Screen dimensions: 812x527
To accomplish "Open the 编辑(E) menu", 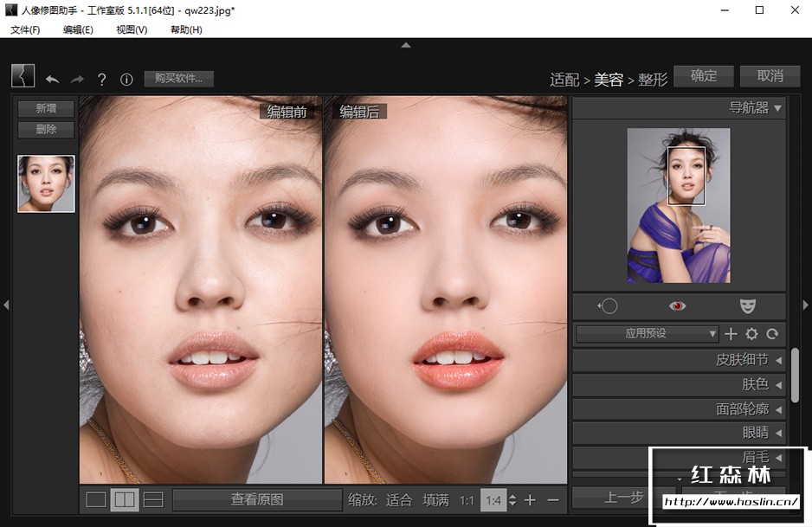I will (78, 30).
